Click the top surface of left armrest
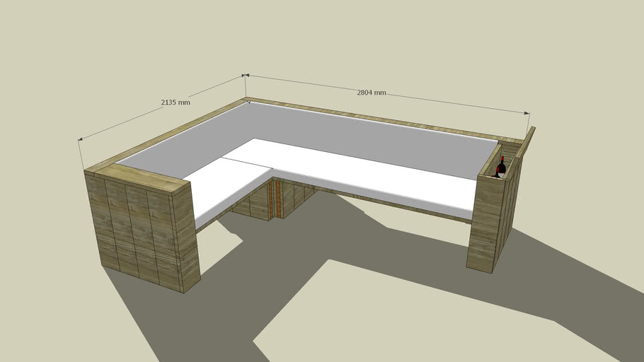Screen dimensions: 644x362 click(x=138, y=178)
